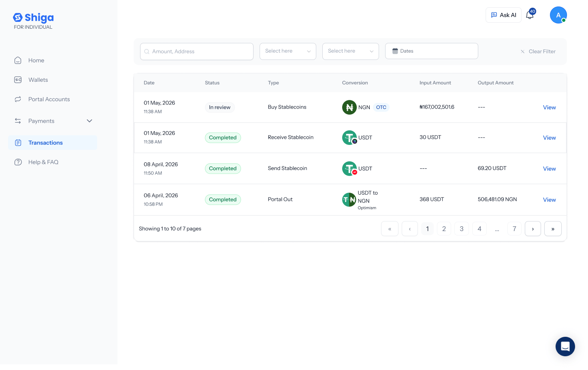Go to page 7

coord(514,229)
